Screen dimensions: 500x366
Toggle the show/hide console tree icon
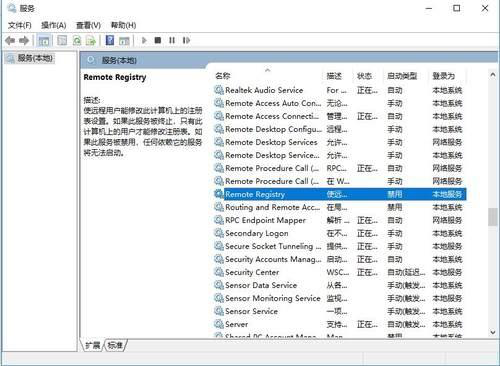click(x=44, y=41)
